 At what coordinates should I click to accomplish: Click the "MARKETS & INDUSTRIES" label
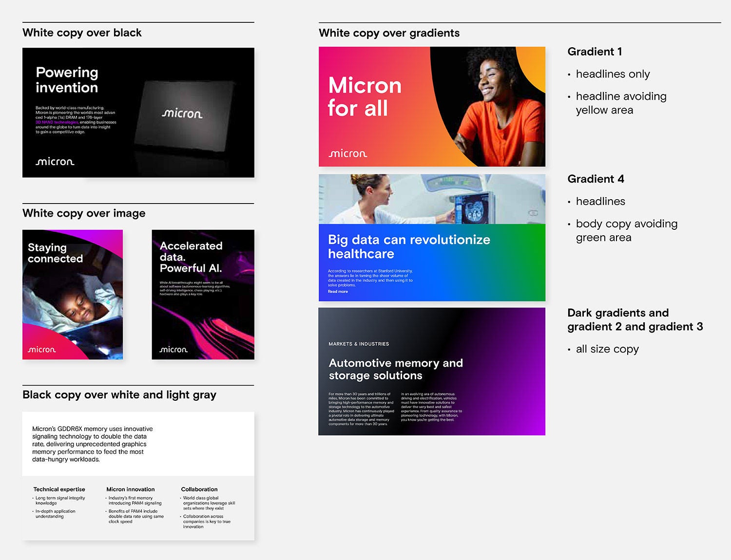pyautogui.click(x=359, y=344)
